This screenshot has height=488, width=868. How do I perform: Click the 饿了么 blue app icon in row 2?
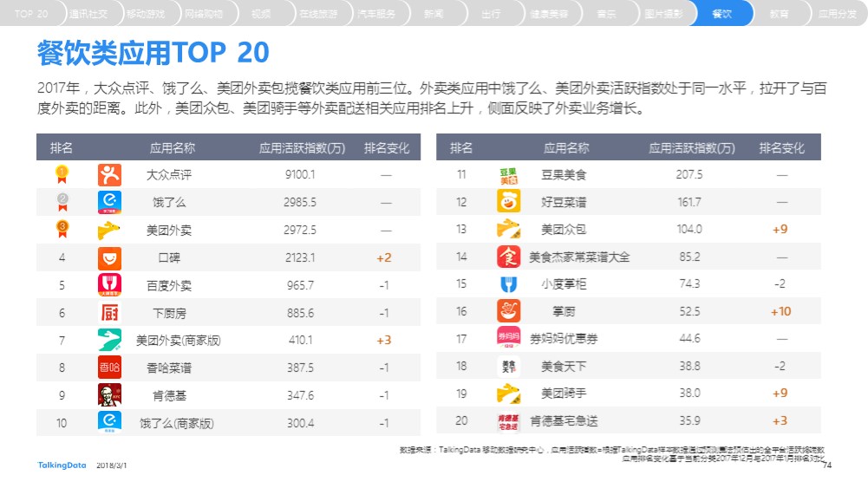(109, 203)
